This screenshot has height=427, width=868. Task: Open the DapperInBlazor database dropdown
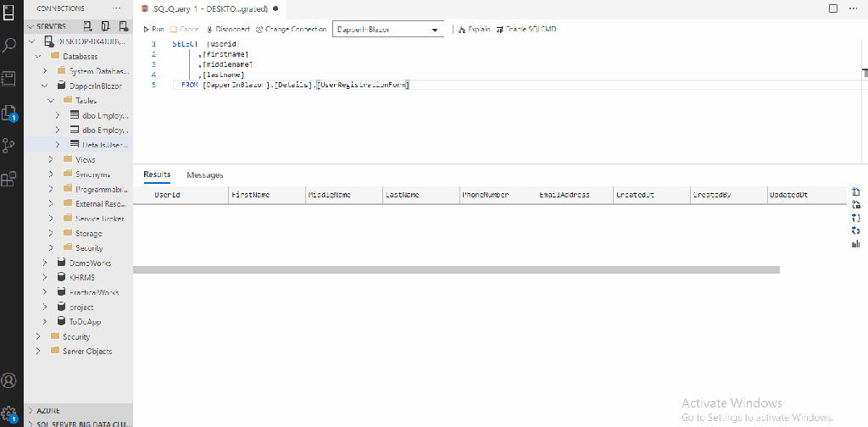pos(388,30)
